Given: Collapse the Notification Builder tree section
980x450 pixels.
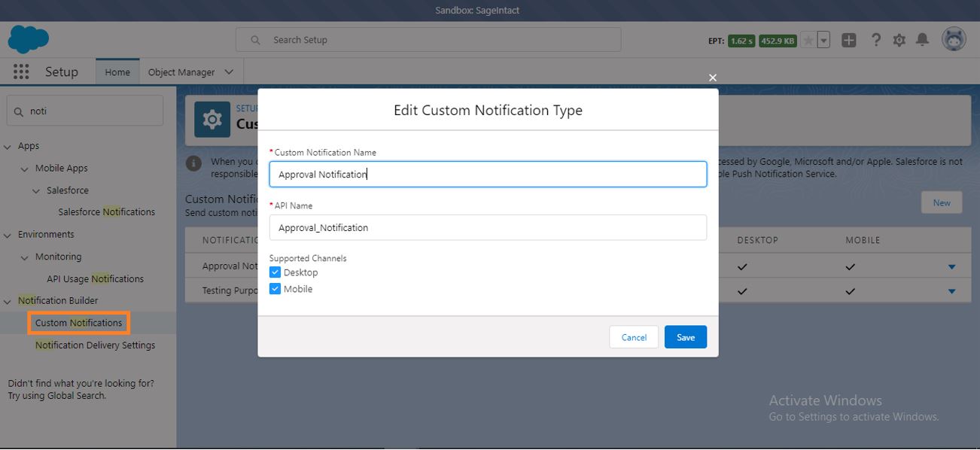Looking at the screenshot, I should coord(8,301).
